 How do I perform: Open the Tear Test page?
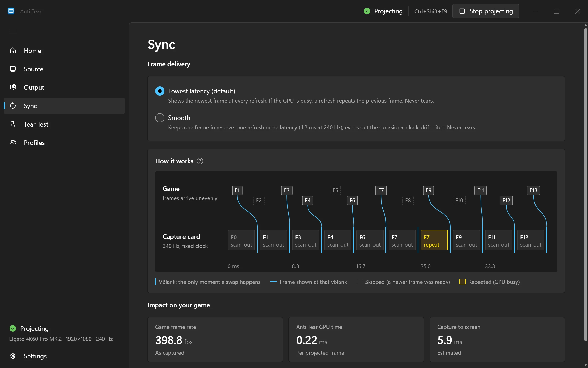coord(64,124)
